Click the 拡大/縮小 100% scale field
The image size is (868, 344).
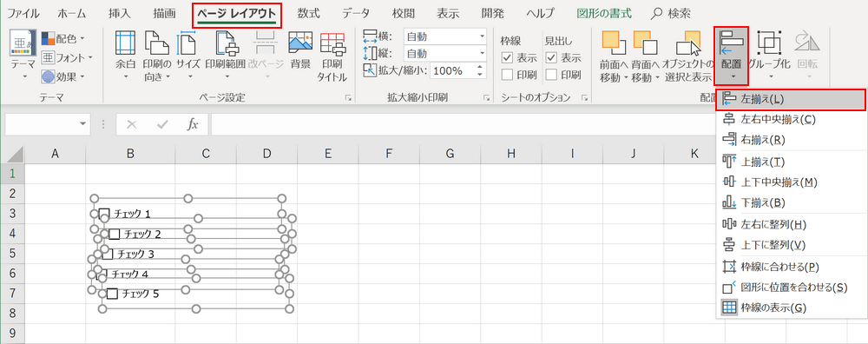pyautogui.click(x=457, y=71)
